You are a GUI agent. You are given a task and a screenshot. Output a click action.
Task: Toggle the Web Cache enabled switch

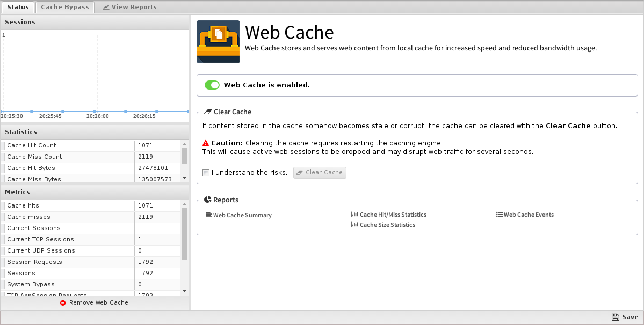[212, 85]
